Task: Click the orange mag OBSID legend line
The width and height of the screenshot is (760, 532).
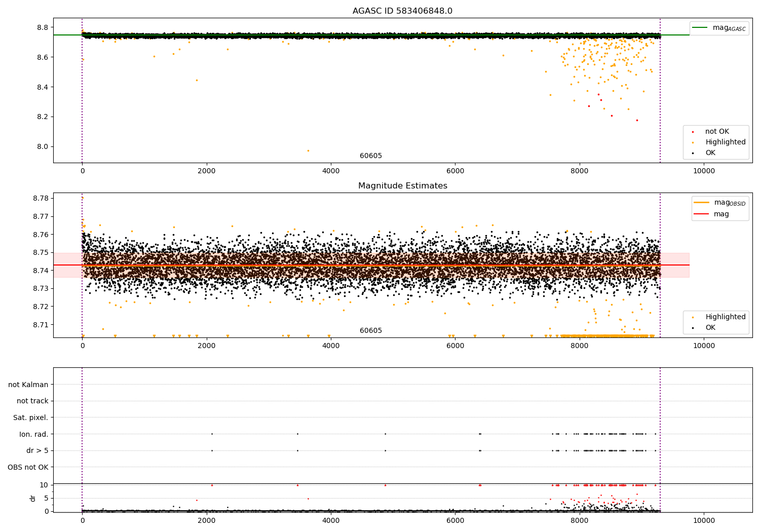Action: click(x=702, y=203)
